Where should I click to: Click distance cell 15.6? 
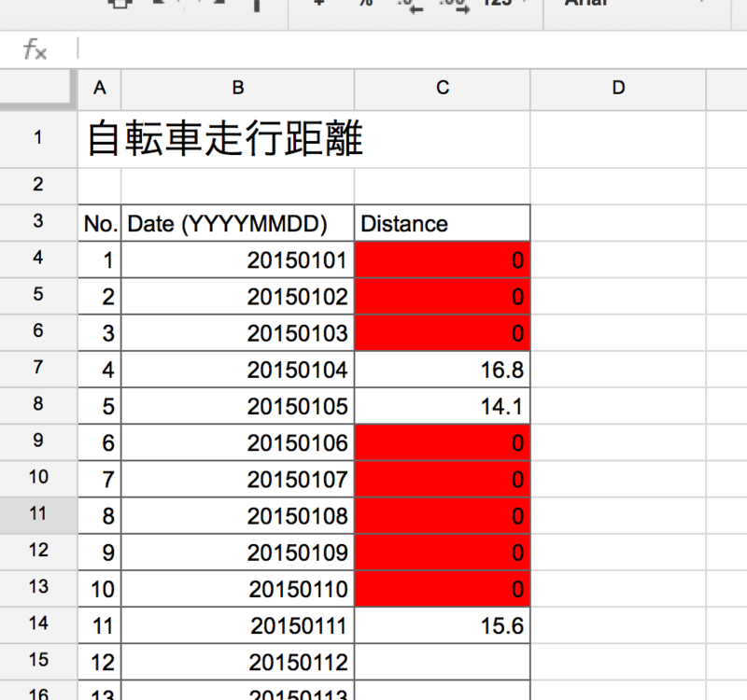point(442,625)
